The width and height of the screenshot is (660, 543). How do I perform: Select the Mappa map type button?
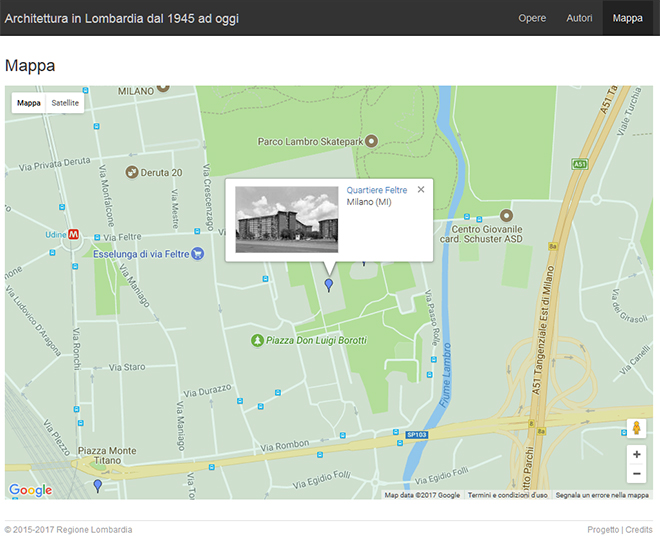pos(29,102)
